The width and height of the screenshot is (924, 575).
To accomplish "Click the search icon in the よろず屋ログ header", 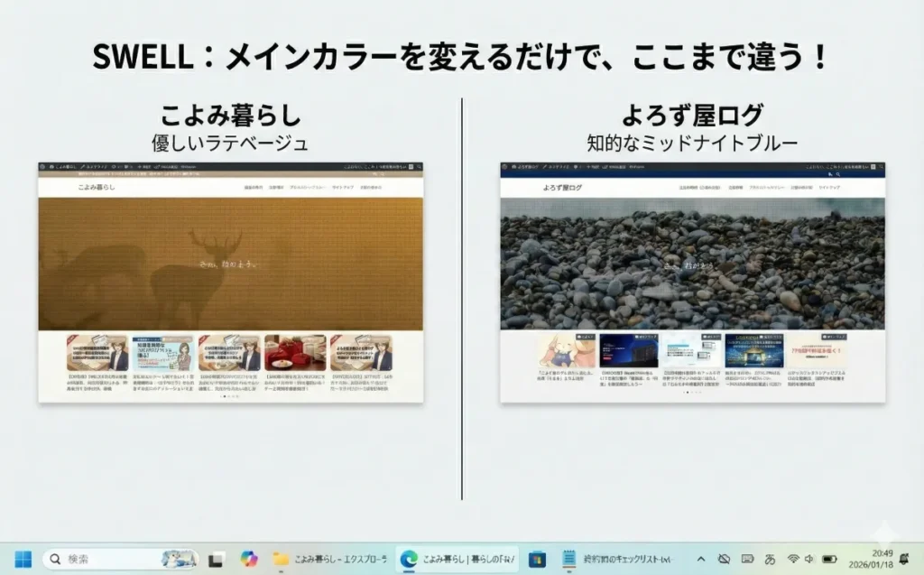I will (837, 174).
